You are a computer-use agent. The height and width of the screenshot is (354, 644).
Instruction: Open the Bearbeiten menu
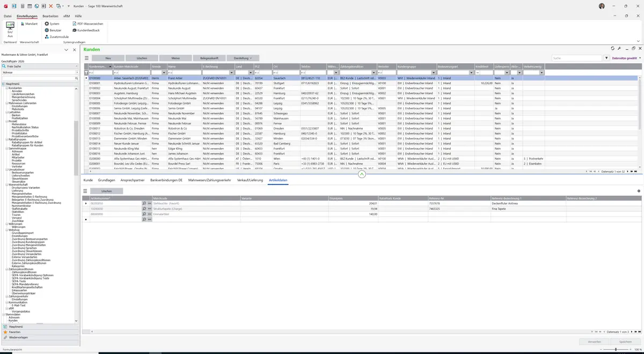coord(50,16)
